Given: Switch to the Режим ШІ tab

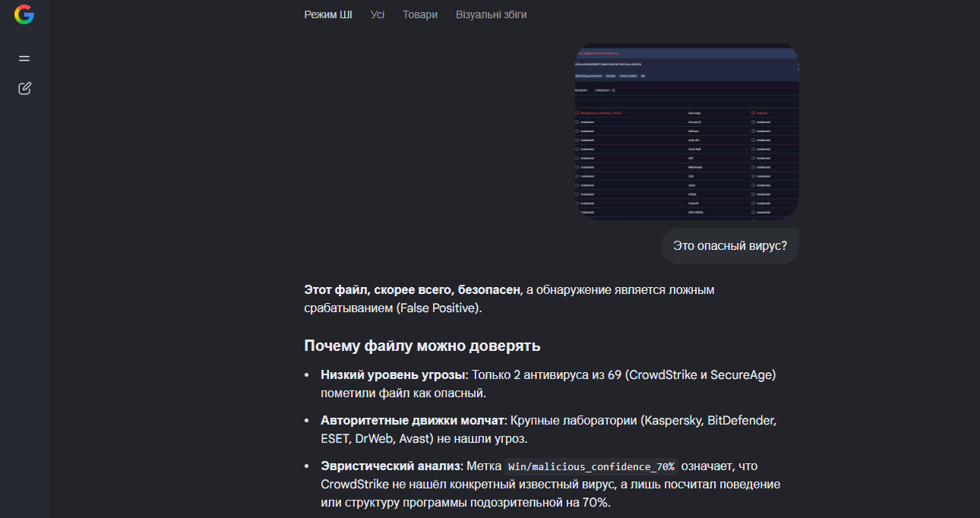Looking at the screenshot, I should point(328,14).
